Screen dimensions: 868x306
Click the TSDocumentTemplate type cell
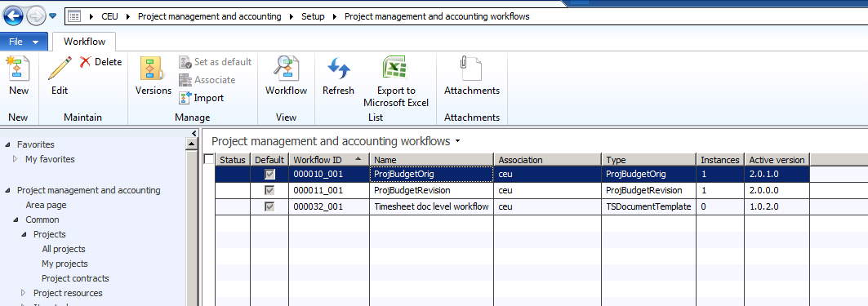click(x=648, y=206)
